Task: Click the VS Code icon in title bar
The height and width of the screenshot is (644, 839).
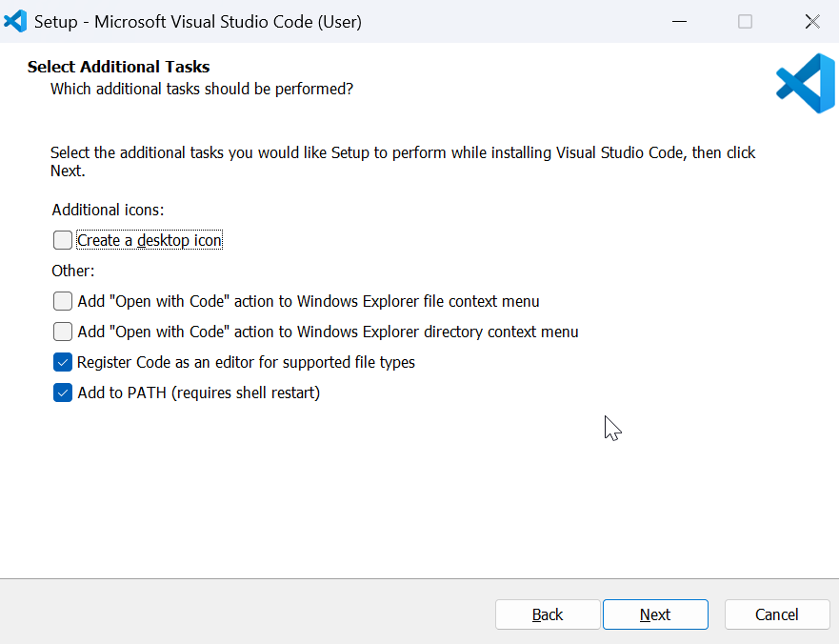Action: [x=15, y=21]
